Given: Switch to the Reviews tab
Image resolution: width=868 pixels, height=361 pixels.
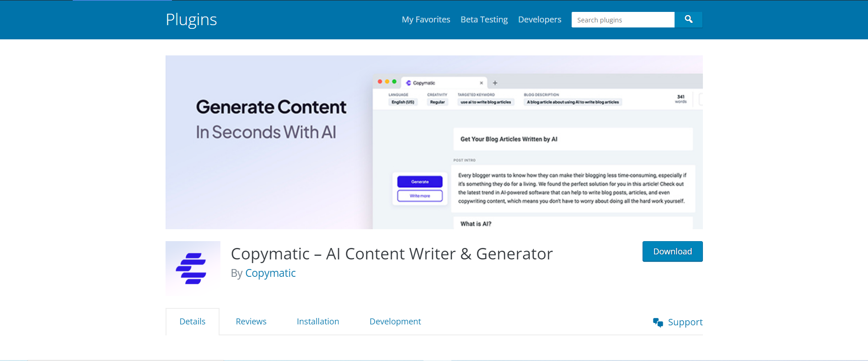Looking at the screenshot, I should (251, 322).
